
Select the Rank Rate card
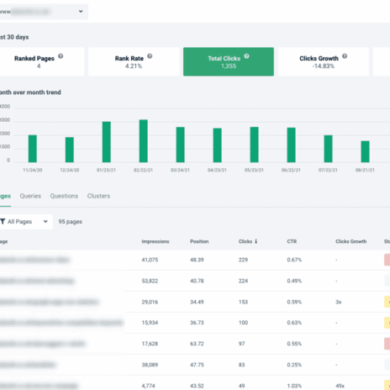click(134, 62)
